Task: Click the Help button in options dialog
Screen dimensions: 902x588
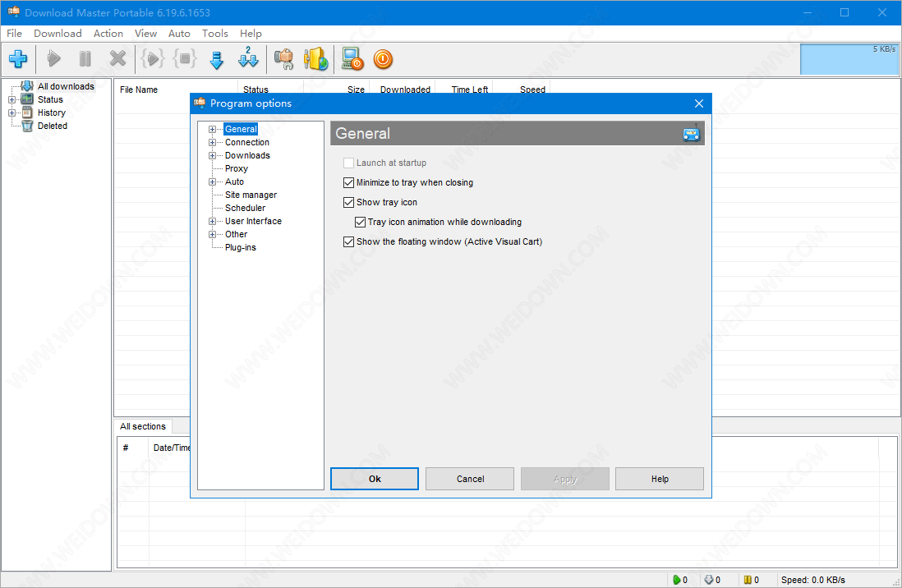Action: pyautogui.click(x=660, y=479)
